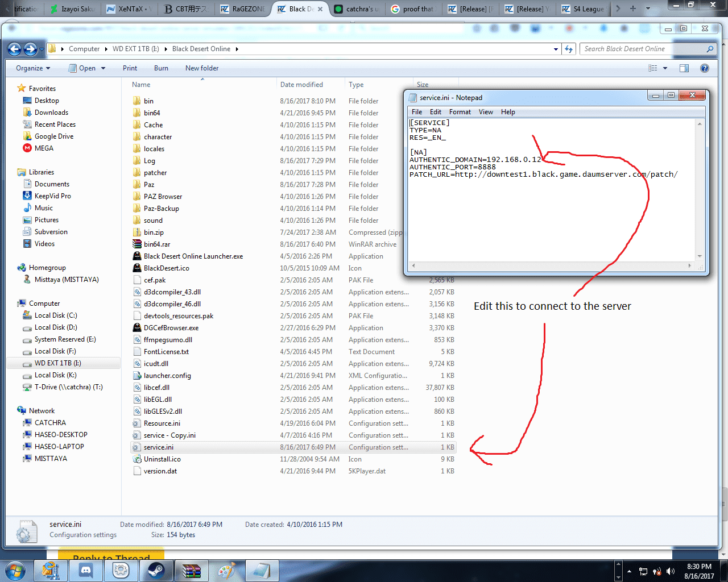The height and width of the screenshot is (582, 728).
Task: Open a new browser tab with plus button
Action: pyautogui.click(x=632, y=9)
